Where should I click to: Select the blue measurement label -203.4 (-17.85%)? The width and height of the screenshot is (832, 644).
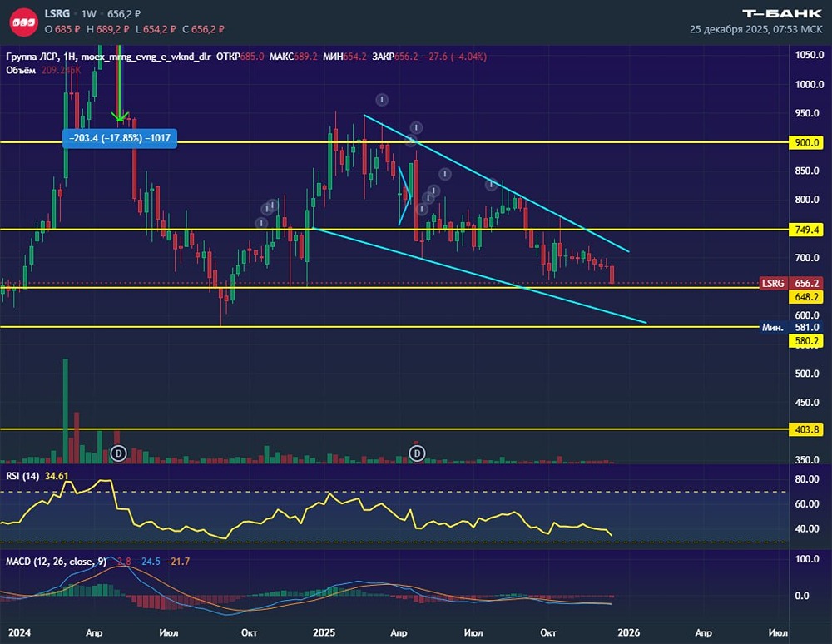click(x=120, y=138)
